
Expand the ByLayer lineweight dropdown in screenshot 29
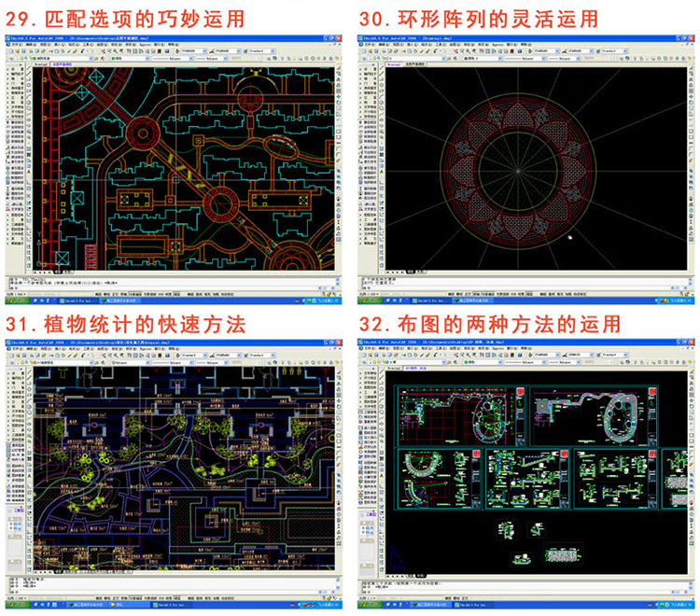(226, 59)
